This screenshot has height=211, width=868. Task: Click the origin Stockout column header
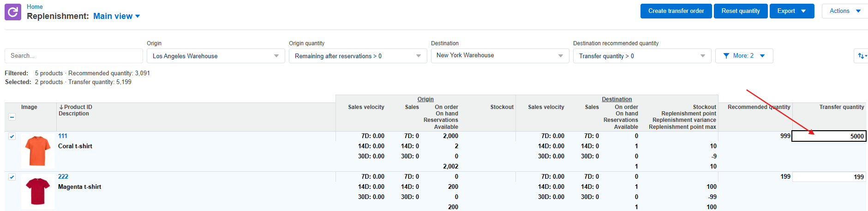point(502,107)
